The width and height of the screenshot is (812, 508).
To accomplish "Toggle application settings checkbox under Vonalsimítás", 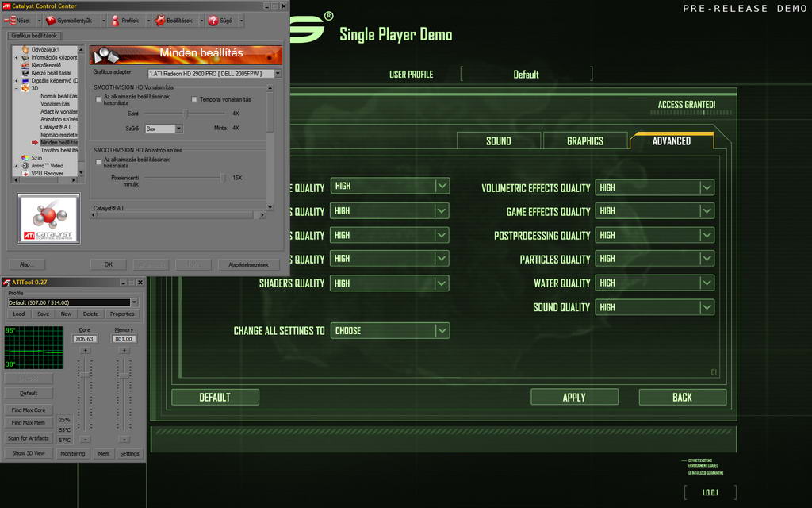I will click(98, 99).
